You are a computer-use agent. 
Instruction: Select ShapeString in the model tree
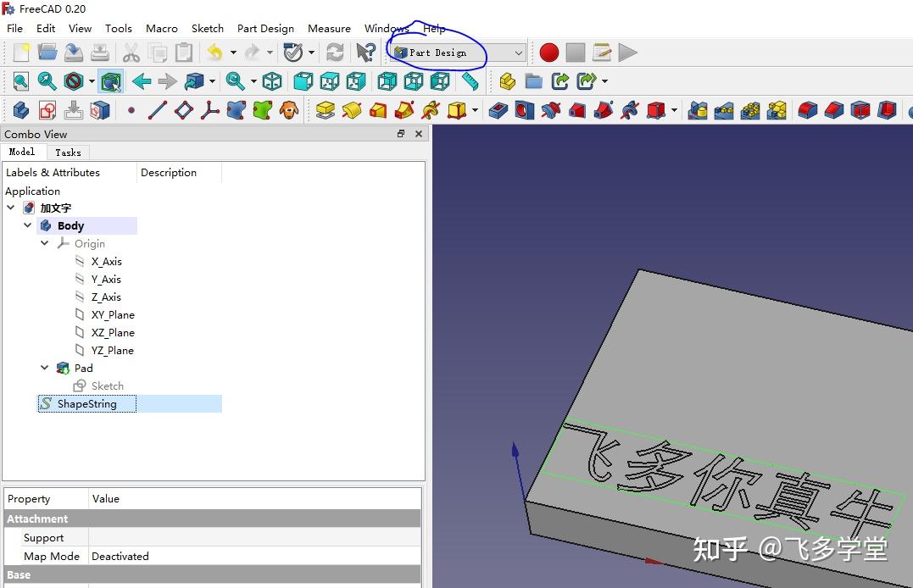coord(86,403)
